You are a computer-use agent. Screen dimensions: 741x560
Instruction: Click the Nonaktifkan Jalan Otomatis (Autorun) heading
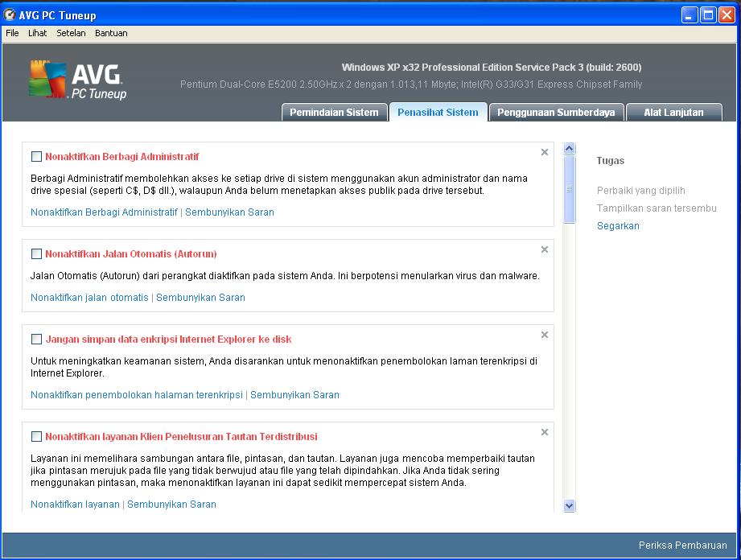[131, 253]
